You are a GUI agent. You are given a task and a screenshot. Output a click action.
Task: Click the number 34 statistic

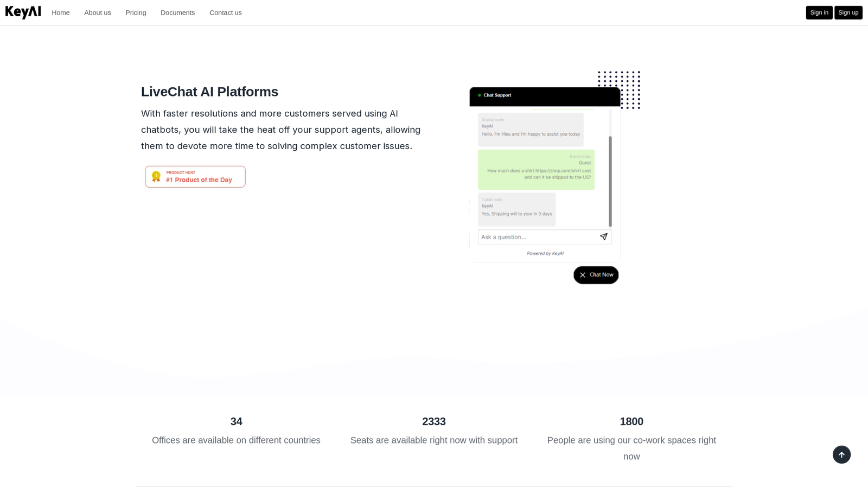coord(237,421)
